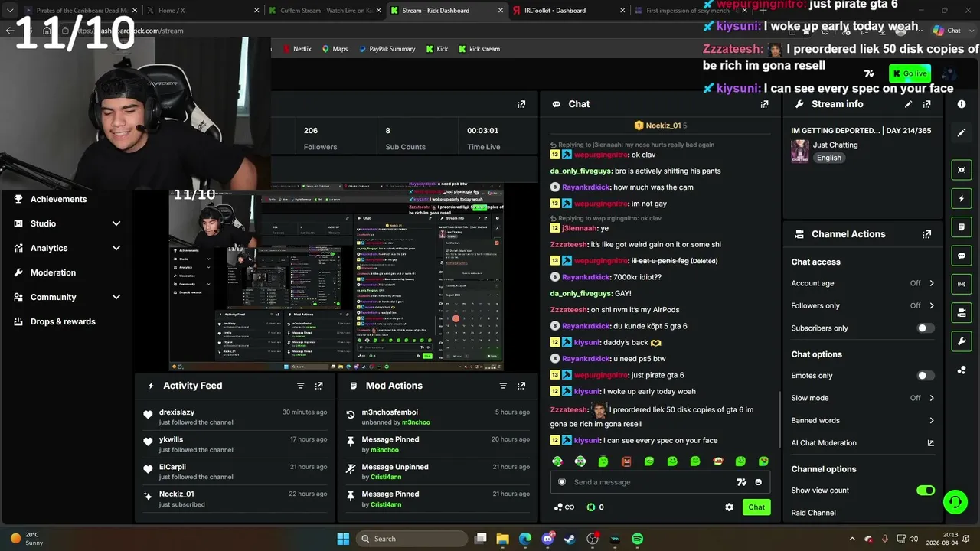980x551 pixels.
Task: Open the Netflix bookmark
Action: click(x=296, y=49)
